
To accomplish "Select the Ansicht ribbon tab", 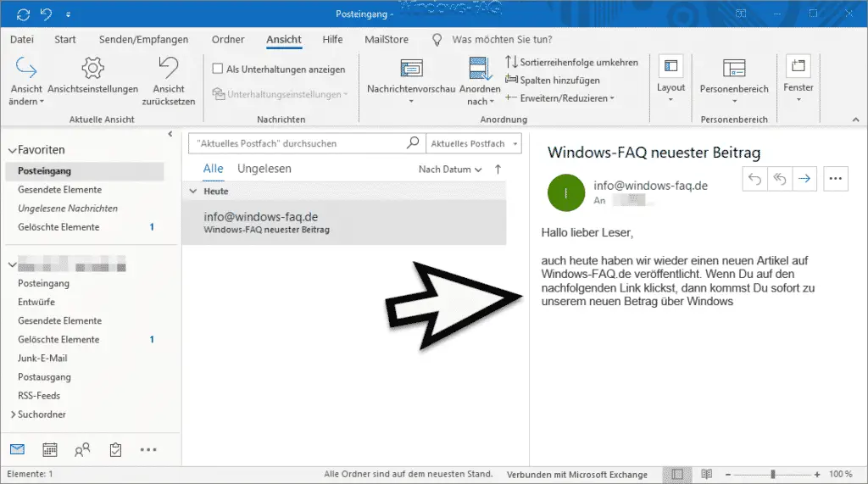I will pos(284,39).
